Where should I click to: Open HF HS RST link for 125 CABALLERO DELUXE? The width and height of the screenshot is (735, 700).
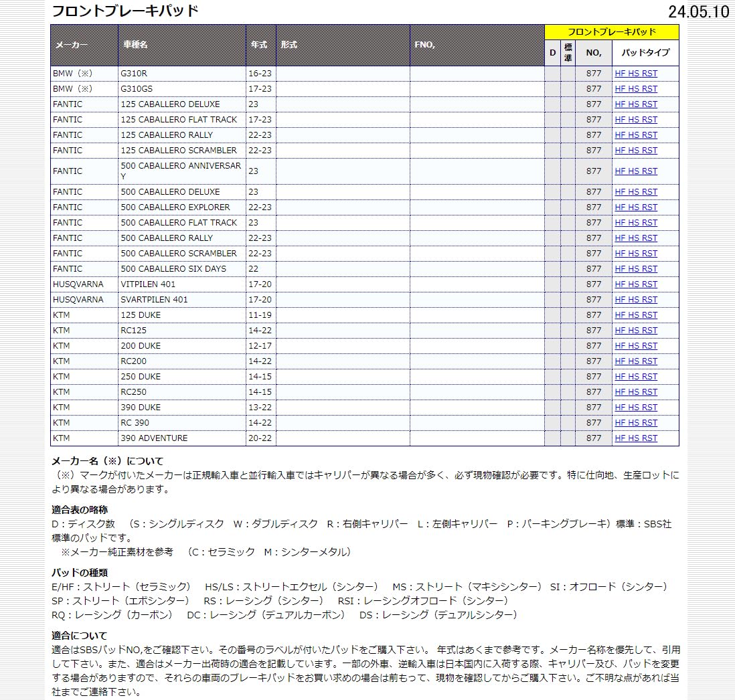[636, 104]
